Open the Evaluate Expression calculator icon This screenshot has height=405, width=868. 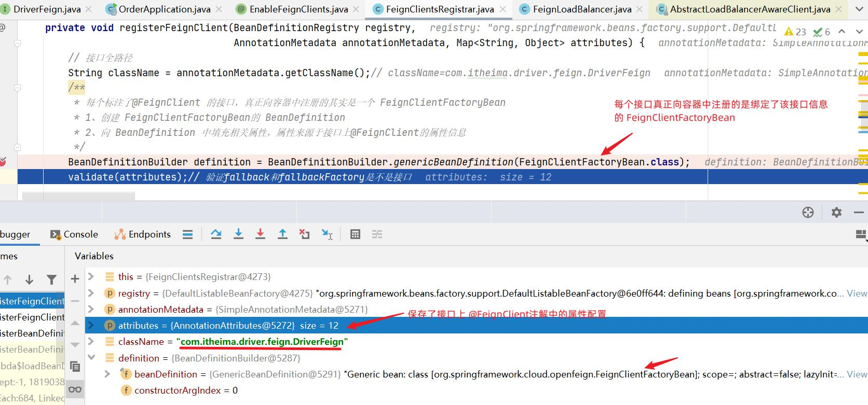(x=355, y=234)
